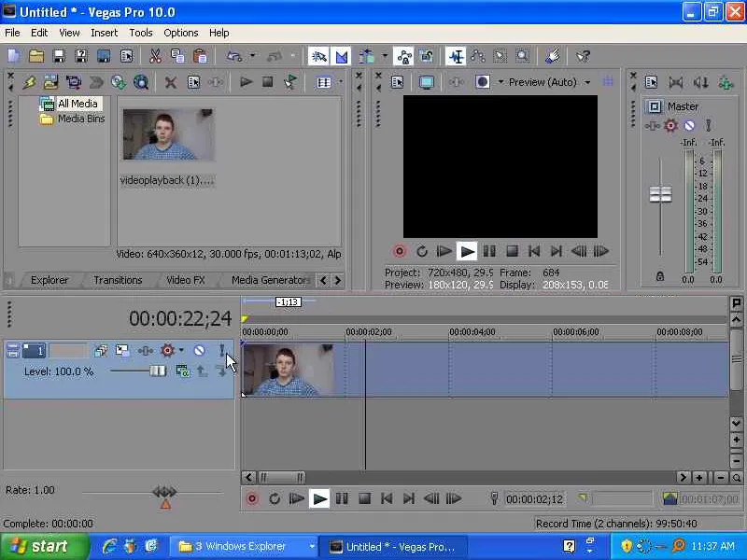This screenshot has width=747, height=560.
Task: Open the Insert menu
Action: pyautogui.click(x=104, y=33)
